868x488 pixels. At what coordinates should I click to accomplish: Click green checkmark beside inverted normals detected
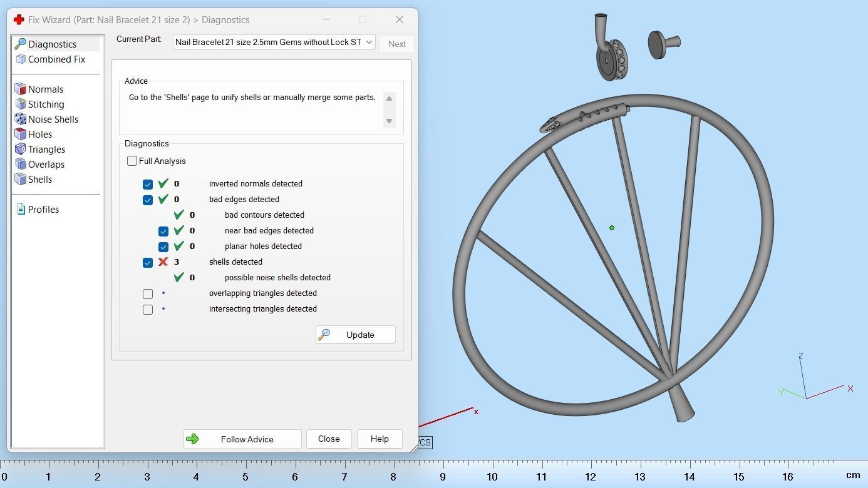pyautogui.click(x=163, y=183)
